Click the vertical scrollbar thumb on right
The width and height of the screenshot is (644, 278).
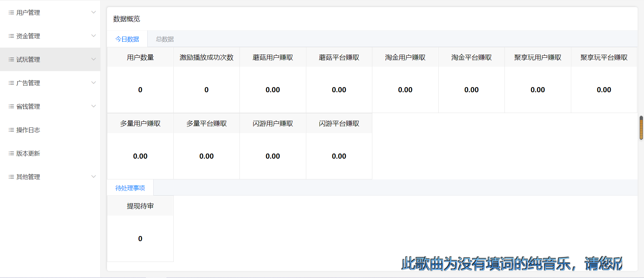coord(641,127)
